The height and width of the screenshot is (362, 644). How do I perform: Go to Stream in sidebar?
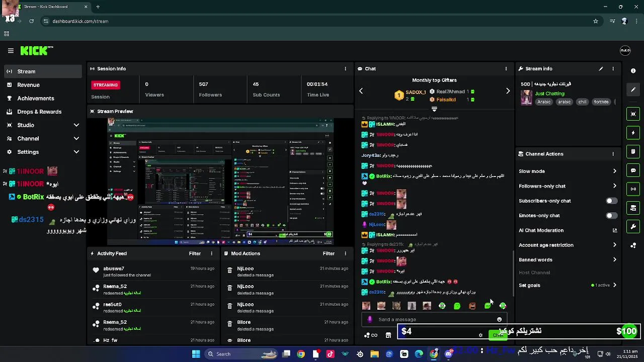click(x=43, y=71)
